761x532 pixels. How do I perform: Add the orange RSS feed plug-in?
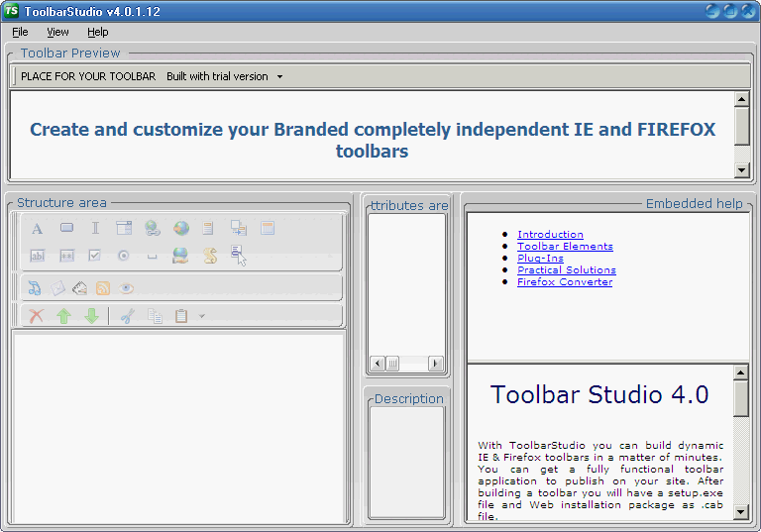(x=103, y=288)
